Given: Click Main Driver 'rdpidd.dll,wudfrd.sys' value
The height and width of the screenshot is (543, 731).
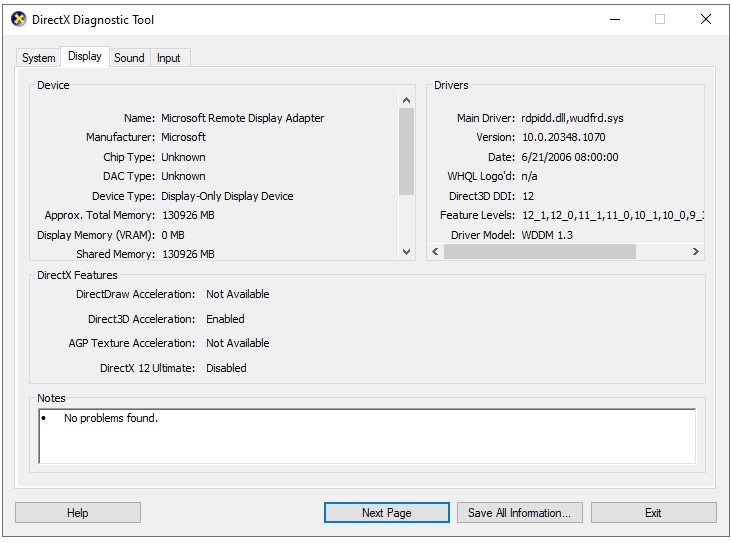Looking at the screenshot, I should tap(572, 118).
